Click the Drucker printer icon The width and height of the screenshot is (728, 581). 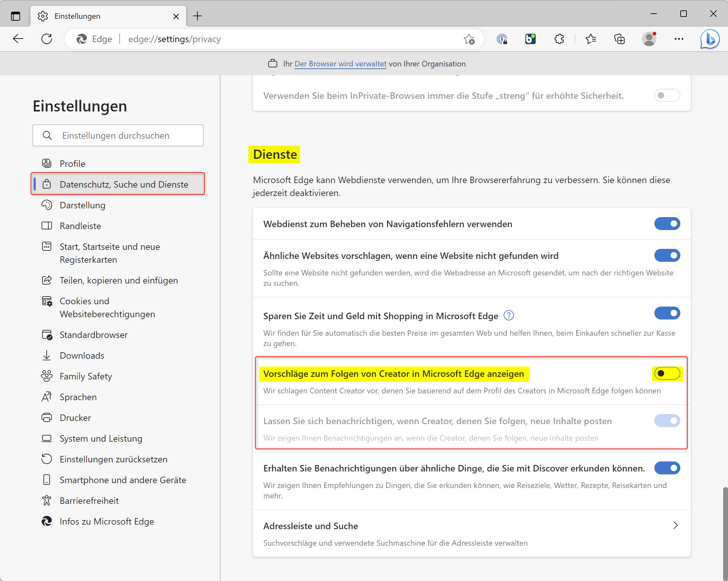tap(47, 418)
